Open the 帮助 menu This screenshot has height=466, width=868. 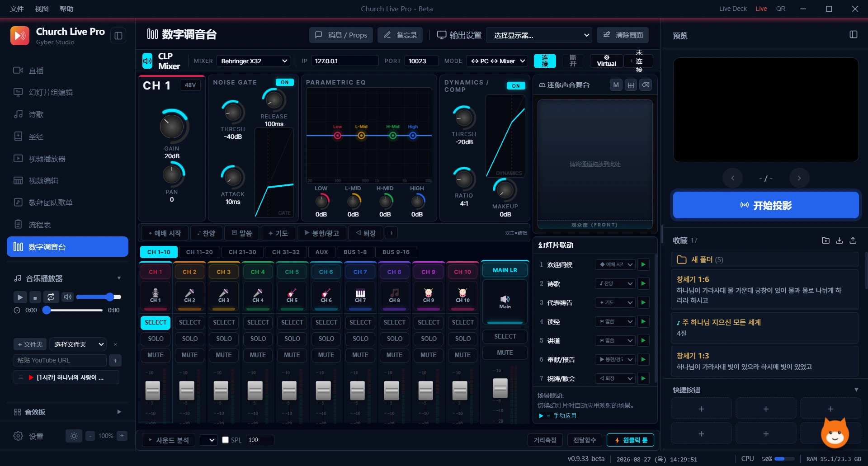(x=66, y=9)
